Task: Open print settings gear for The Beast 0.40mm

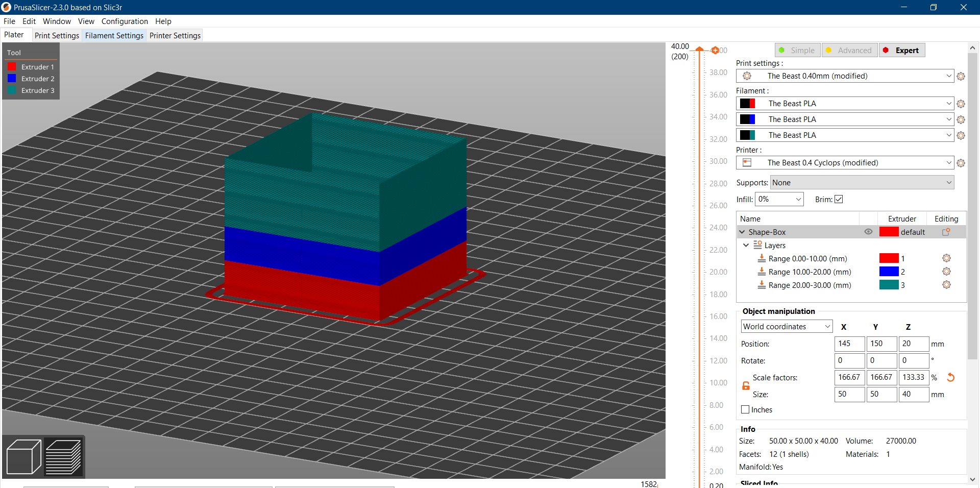Action: coord(961,76)
